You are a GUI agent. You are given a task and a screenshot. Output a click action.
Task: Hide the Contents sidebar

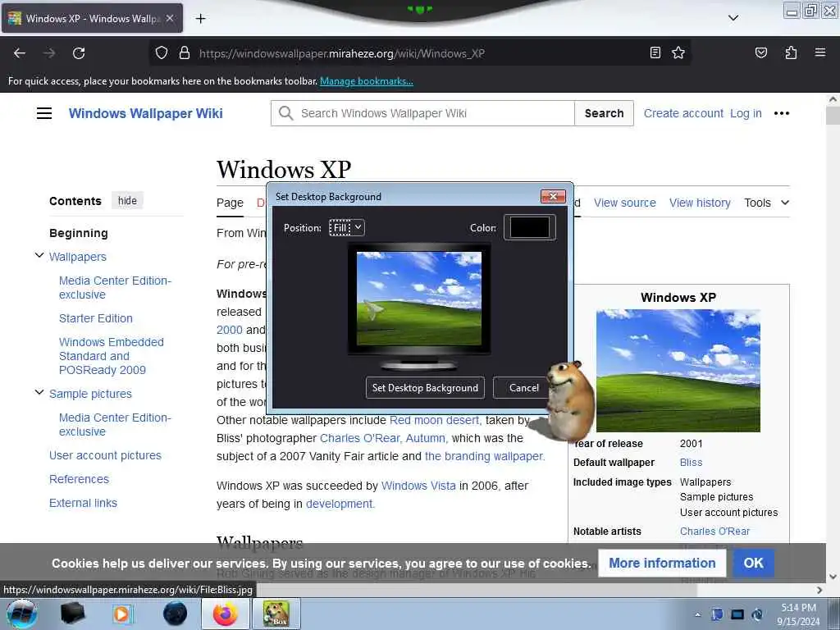[127, 200]
